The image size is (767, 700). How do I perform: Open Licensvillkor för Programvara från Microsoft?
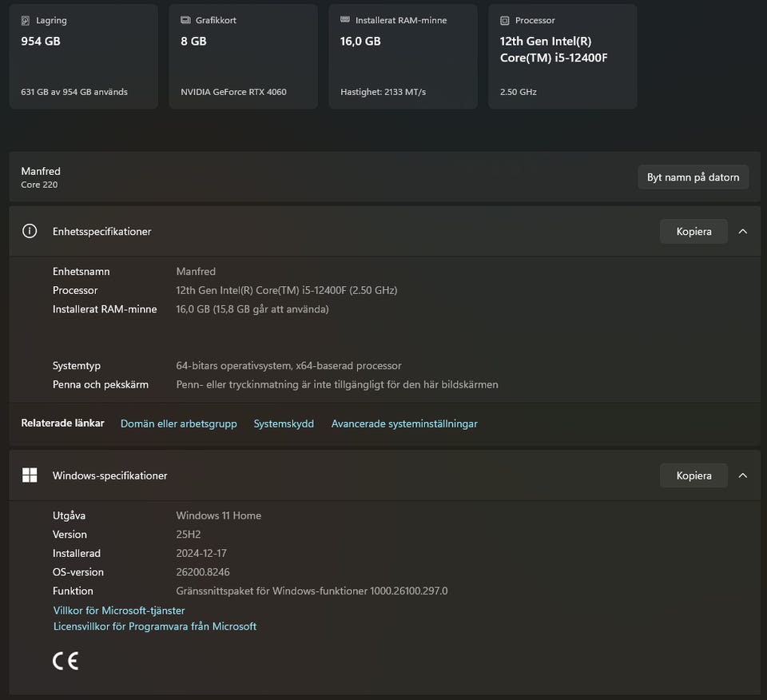tap(155, 626)
